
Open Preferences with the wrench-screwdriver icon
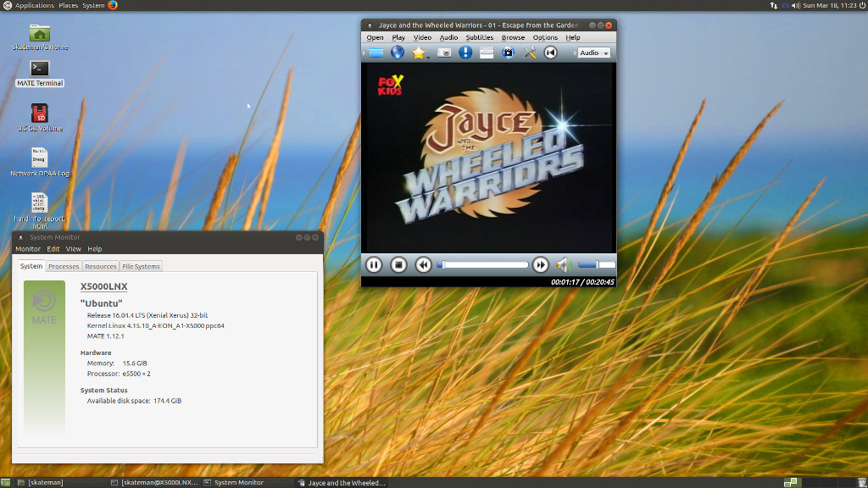pos(529,53)
